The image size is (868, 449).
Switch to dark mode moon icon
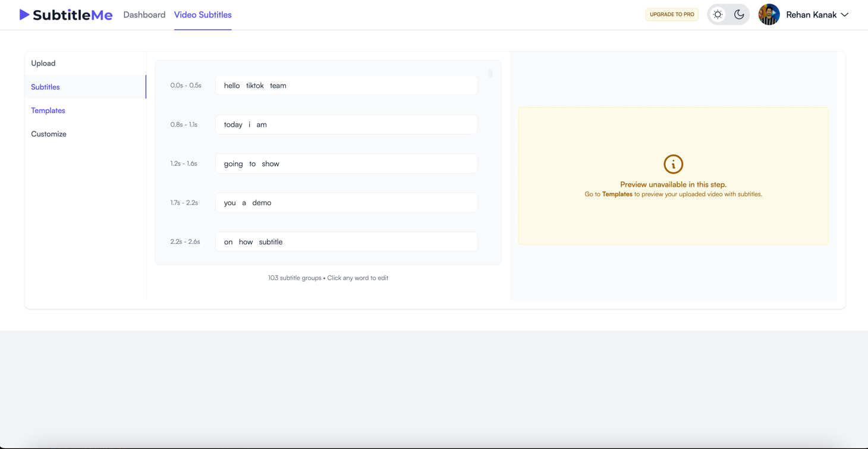pos(739,15)
